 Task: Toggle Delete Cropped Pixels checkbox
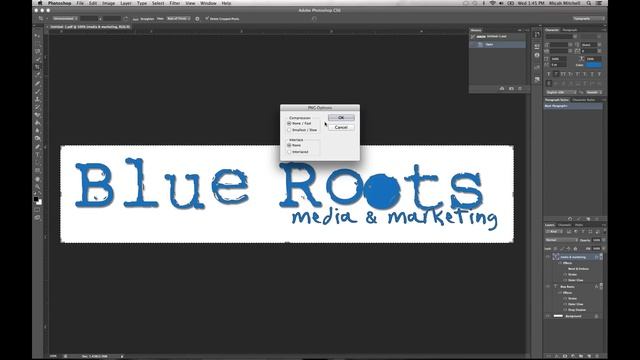click(x=207, y=19)
